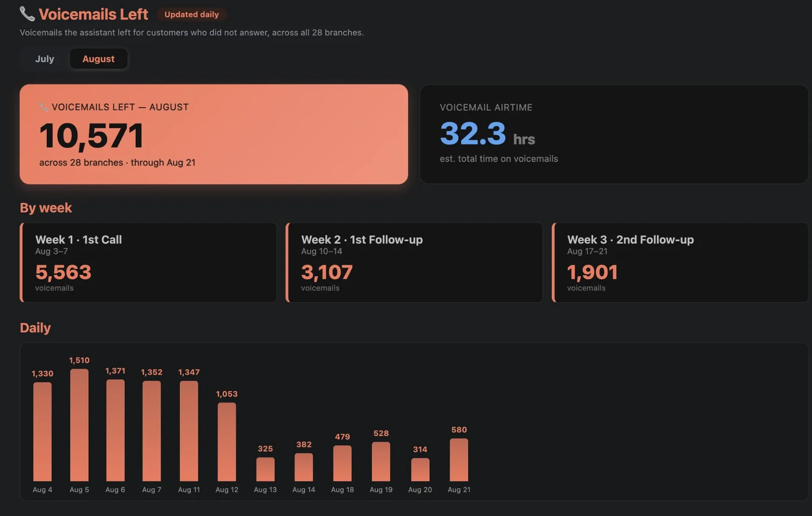Click the 1,901 voicemails figure

point(592,272)
